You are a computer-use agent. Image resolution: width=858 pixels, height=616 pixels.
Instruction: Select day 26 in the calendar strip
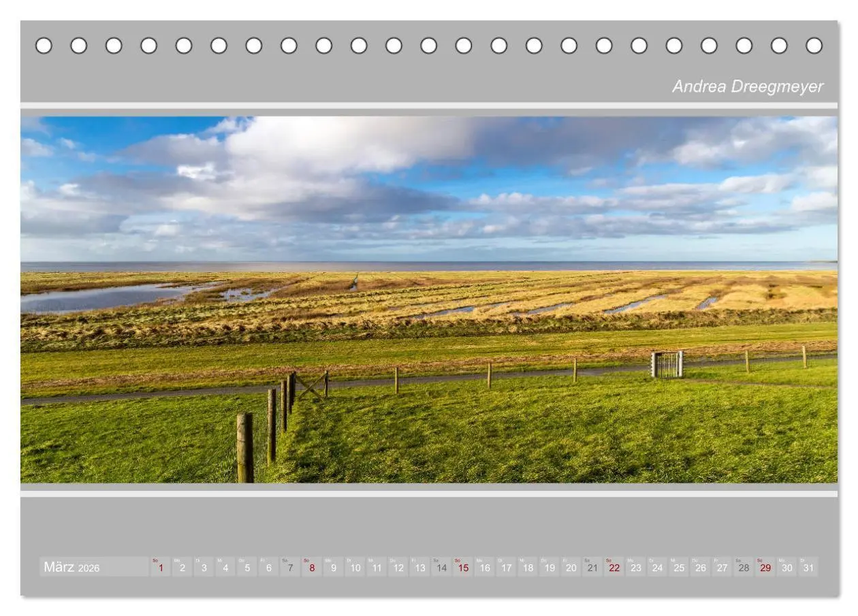(x=700, y=567)
